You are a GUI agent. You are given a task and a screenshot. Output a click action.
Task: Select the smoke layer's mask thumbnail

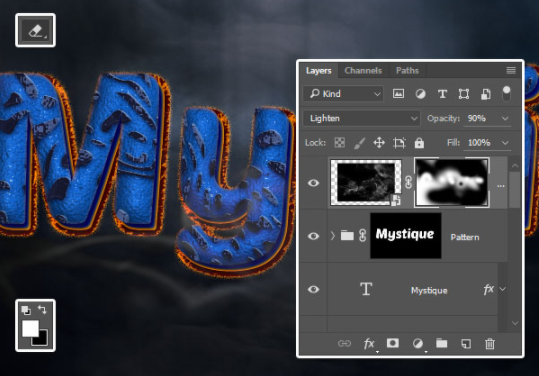click(x=452, y=183)
